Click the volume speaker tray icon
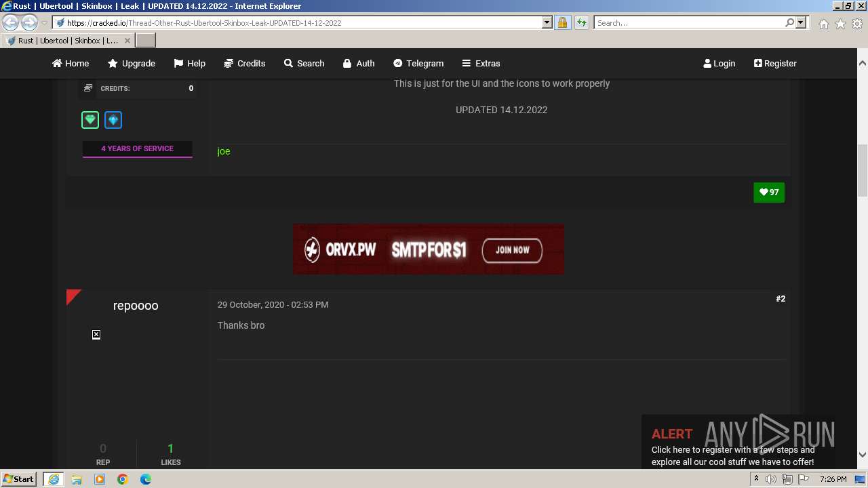The width and height of the screenshot is (868, 488). point(771,479)
